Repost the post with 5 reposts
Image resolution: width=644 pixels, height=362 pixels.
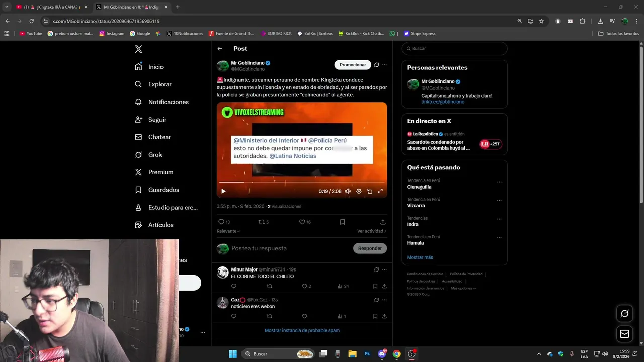tap(263, 222)
